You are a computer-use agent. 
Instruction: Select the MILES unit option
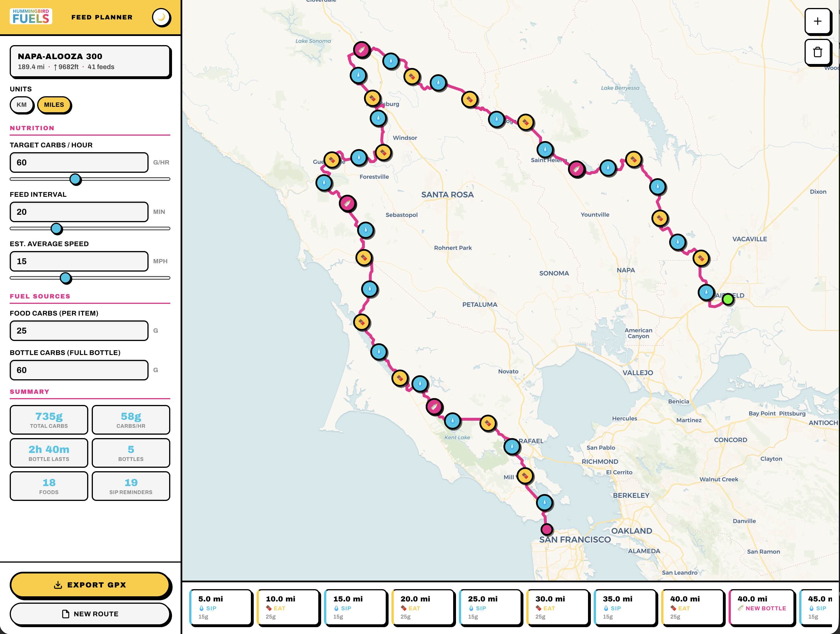coord(54,105)
